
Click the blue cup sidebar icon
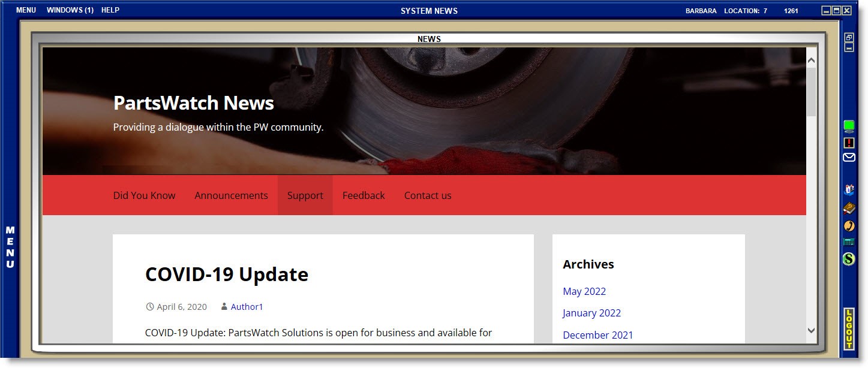tap(849, 190)
